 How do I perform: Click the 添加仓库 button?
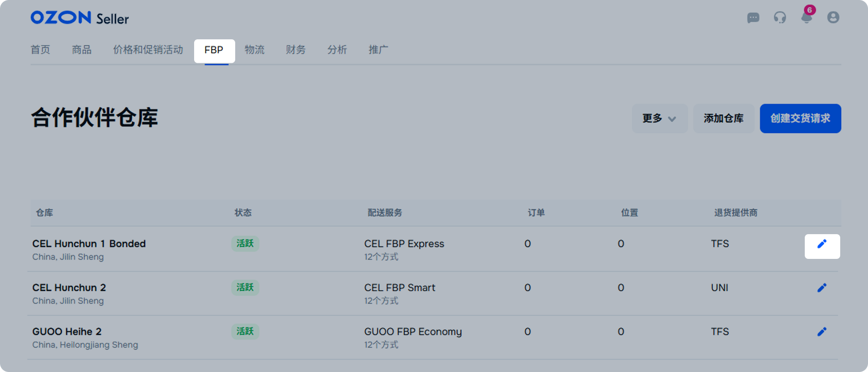tap(723, 118)
